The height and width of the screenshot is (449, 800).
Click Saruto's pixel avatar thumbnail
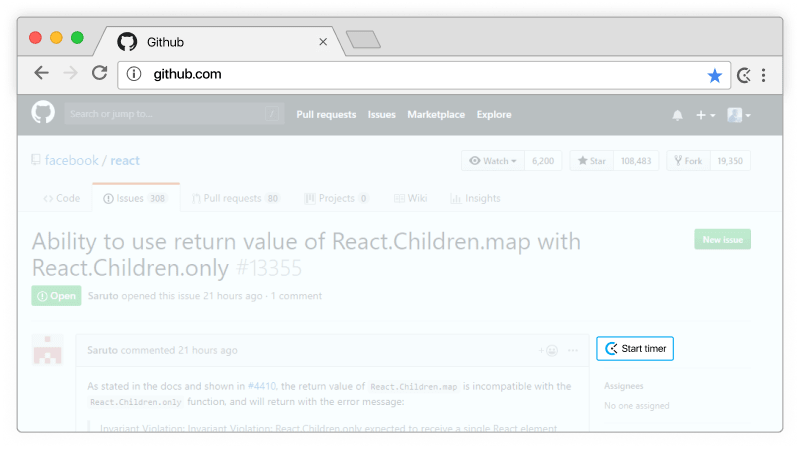click(47, 350)
